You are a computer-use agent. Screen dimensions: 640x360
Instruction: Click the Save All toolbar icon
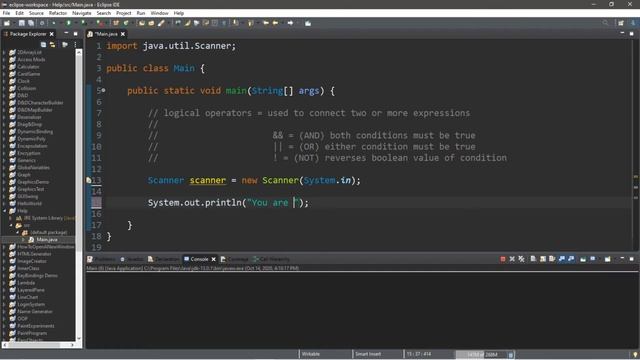pos(31,23)
